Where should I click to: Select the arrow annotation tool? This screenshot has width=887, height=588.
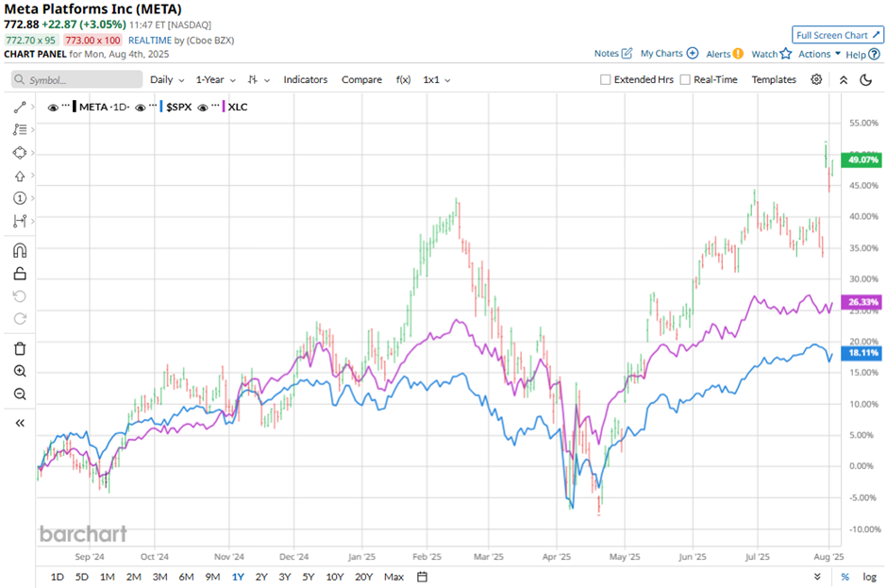(x=20, y=176)
